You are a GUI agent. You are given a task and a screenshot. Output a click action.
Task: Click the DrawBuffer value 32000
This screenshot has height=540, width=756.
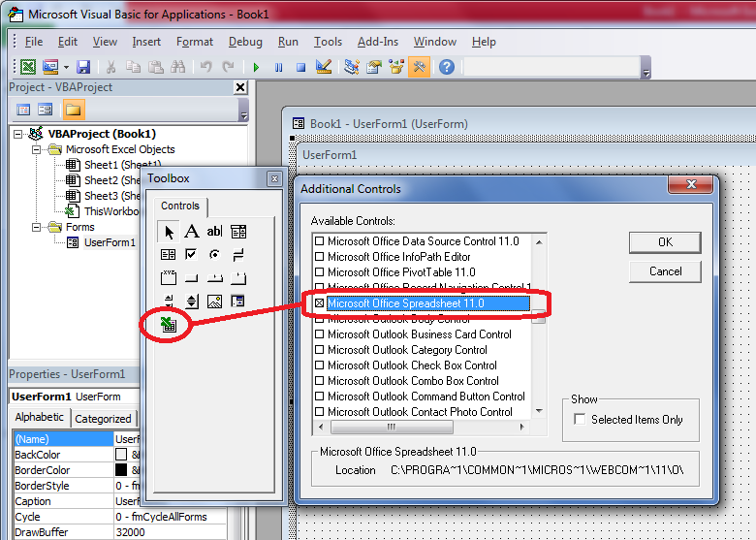coord(130,532)
